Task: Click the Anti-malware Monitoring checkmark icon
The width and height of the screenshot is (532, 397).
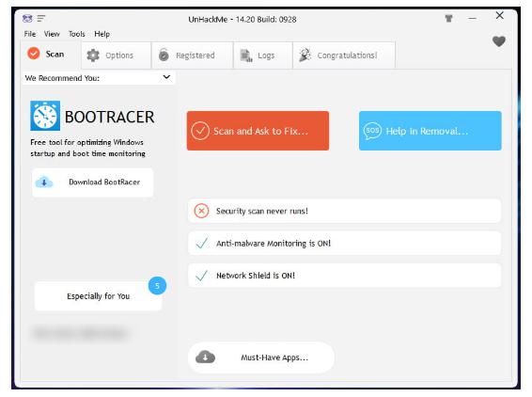Action: (x=202, y=243)
